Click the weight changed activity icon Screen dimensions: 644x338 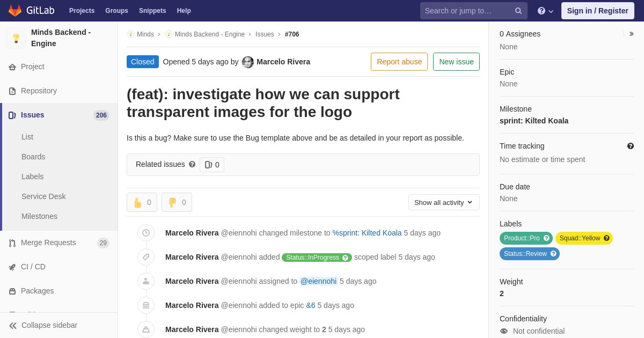146,329
